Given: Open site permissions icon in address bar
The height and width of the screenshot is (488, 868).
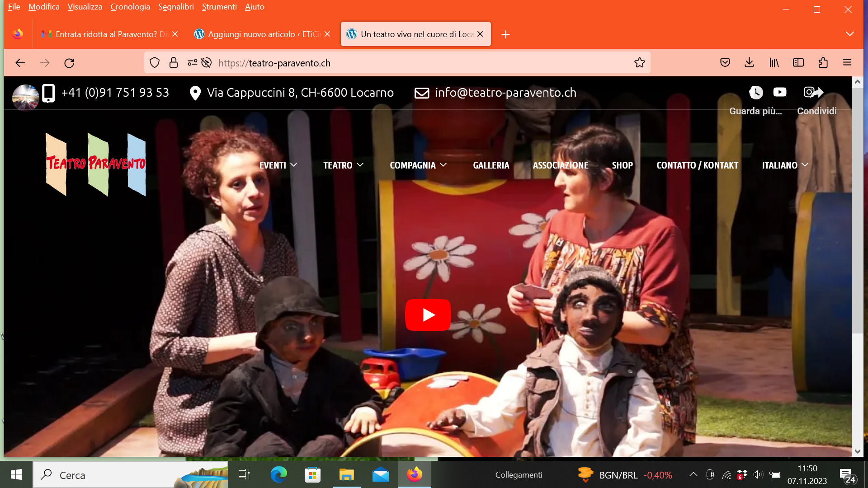Looking at the screenshot, I should [x=192, y=63].
